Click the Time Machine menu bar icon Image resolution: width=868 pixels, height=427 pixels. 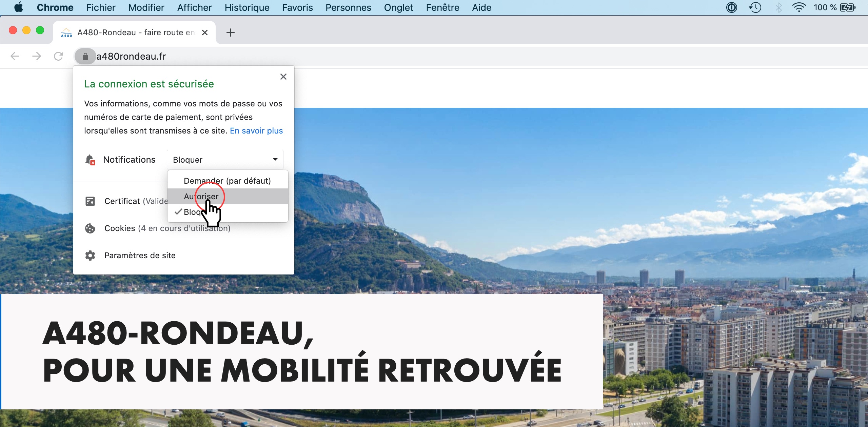tap(755, 7)
